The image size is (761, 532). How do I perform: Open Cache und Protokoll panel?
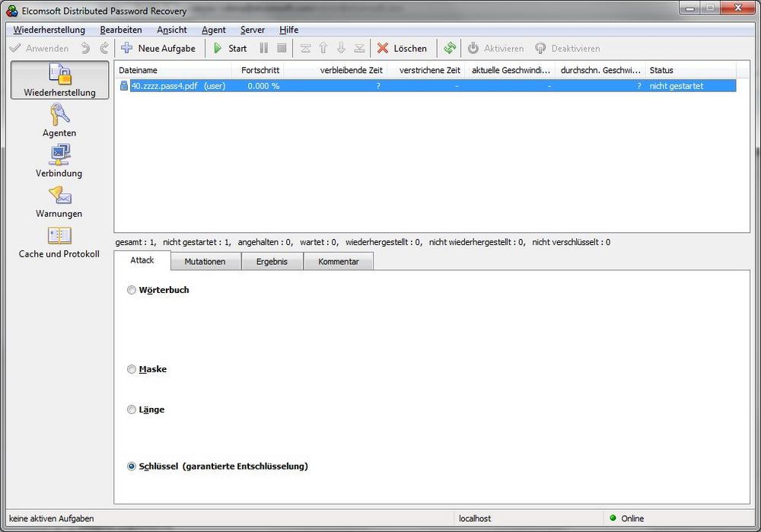click(x=59, y=242)
